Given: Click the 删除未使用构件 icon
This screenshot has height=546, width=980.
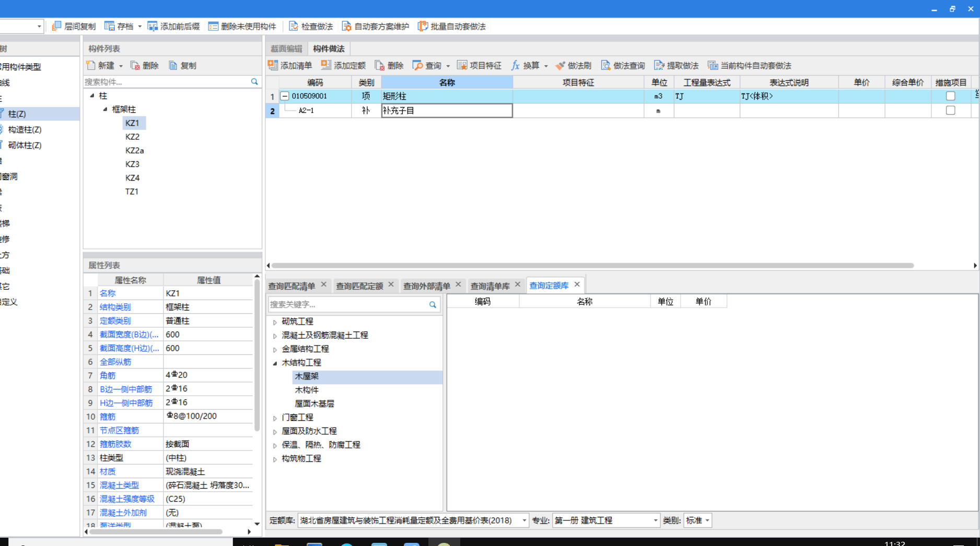Looking at the screenshot, I should [x=213, y=26].
